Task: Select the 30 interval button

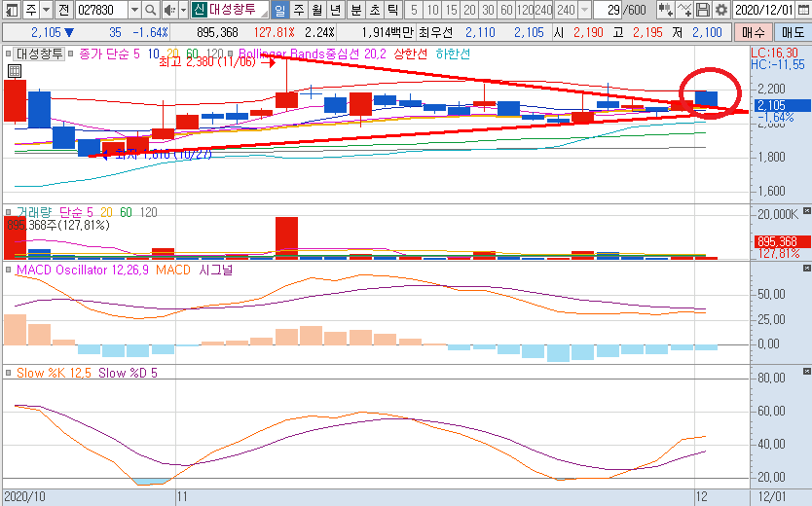Action: click(x=488, y=10)
